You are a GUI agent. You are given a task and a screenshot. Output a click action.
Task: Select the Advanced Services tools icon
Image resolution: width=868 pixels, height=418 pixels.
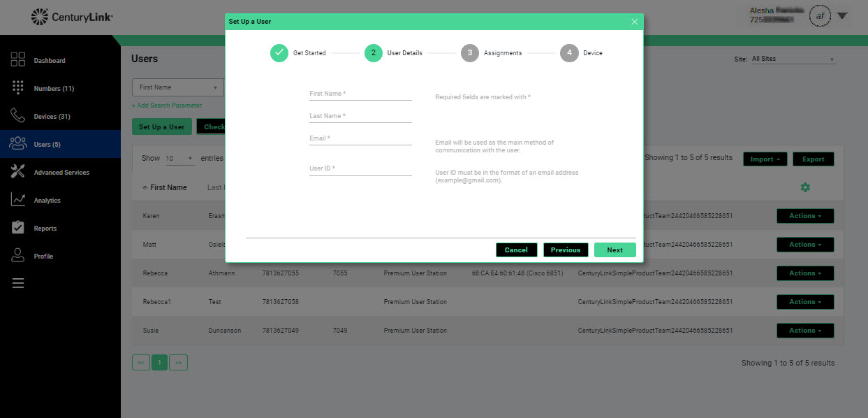coord(18,172)
